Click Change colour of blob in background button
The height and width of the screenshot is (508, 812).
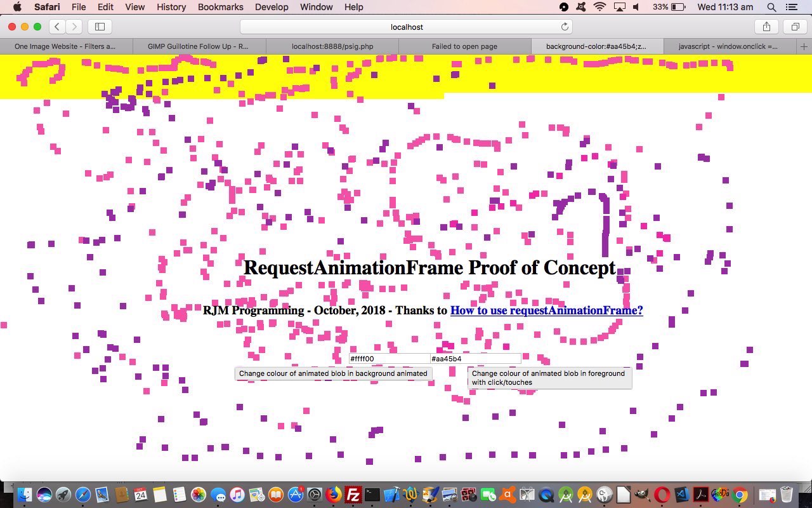coord(333,373)
